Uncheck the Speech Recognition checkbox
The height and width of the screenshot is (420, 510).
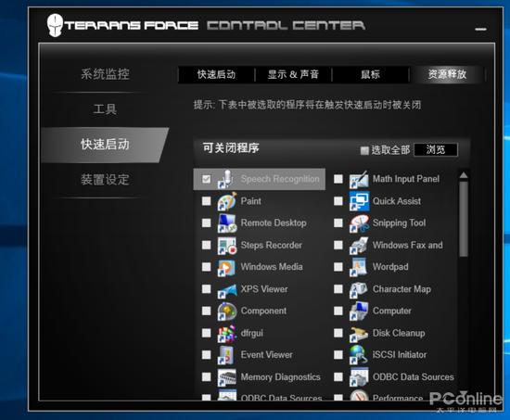tap(206, 179)
